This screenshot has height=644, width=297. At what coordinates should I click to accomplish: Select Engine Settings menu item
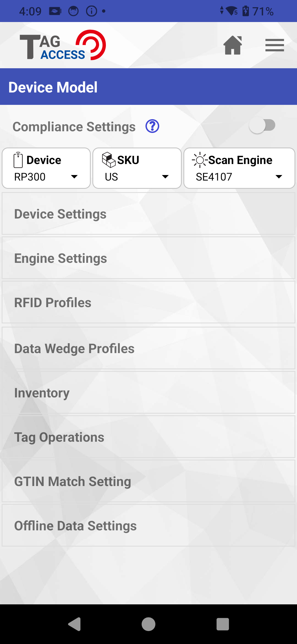[x=148, y=258]
